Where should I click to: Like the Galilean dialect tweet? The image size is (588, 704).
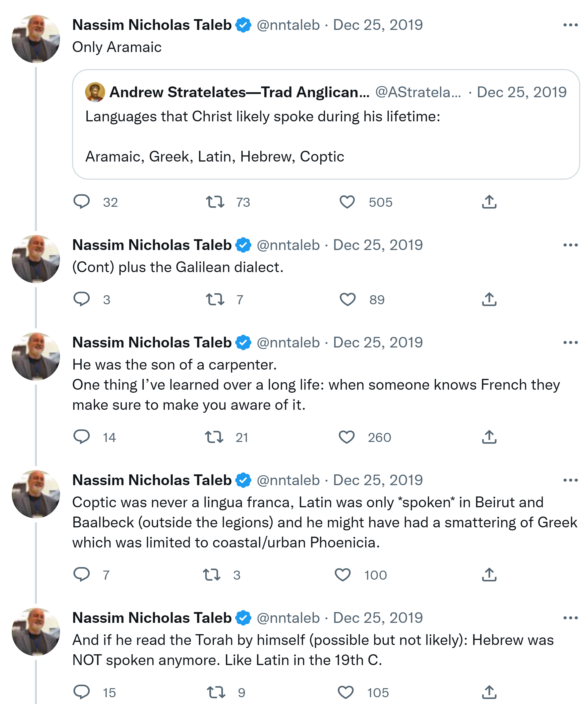pyautogui.click(x=347, y=299)
